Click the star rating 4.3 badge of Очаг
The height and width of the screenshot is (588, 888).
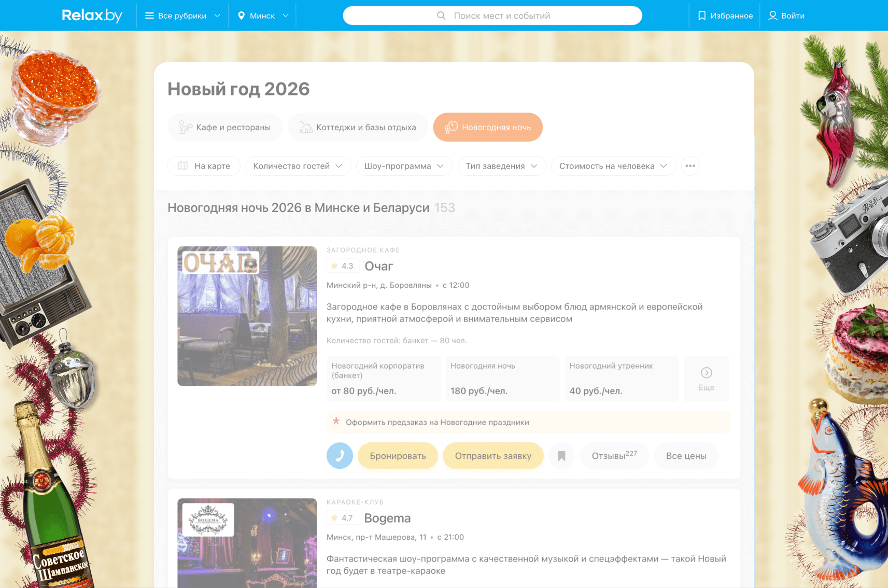tap(342, 266)
